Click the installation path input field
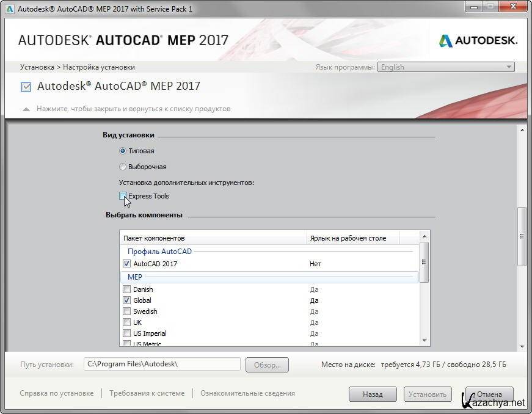Screen dimensions: 532x414 pyautogui.click(x=162, y=364)
